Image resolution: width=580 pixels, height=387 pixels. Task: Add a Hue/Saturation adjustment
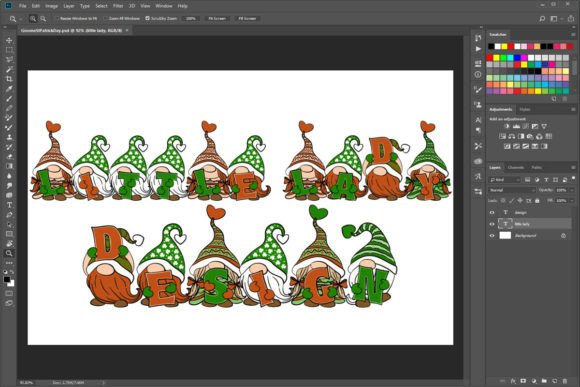point(502,137)
